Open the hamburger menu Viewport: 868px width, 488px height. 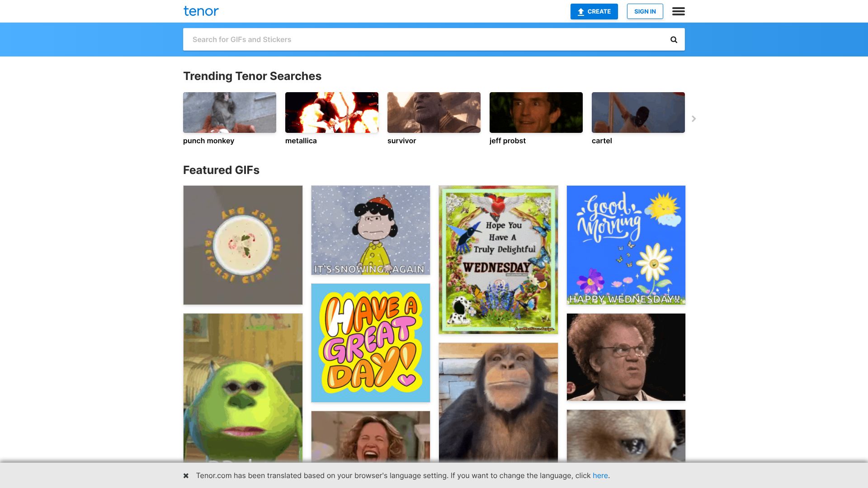[678, 11]
